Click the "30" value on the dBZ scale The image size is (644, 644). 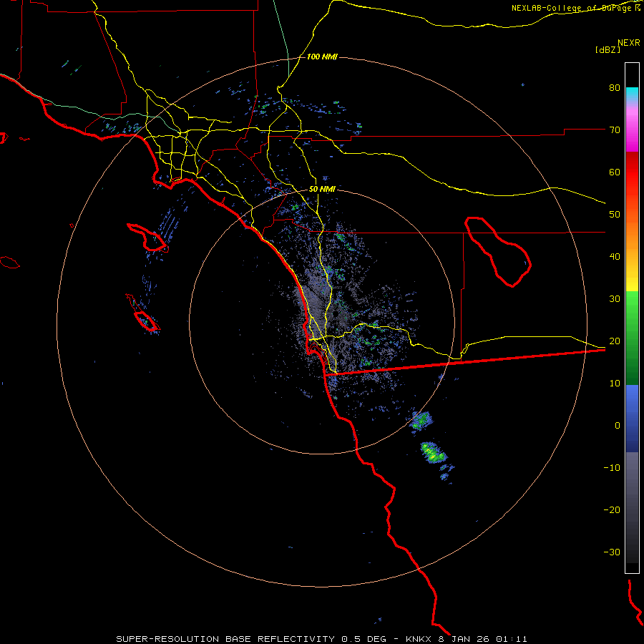pos(615,299)
